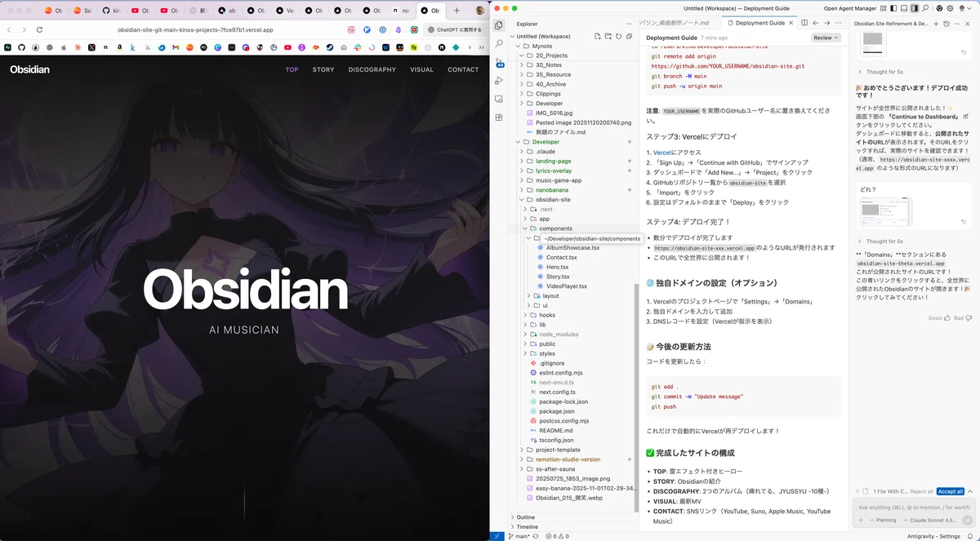Open the Planning mode dropdown
This screenshot has height=541, width=980.
tap(881, 520)
